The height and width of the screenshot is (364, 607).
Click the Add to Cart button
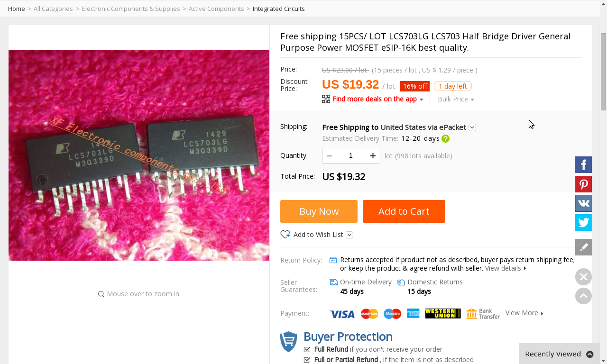pos(404,211)
